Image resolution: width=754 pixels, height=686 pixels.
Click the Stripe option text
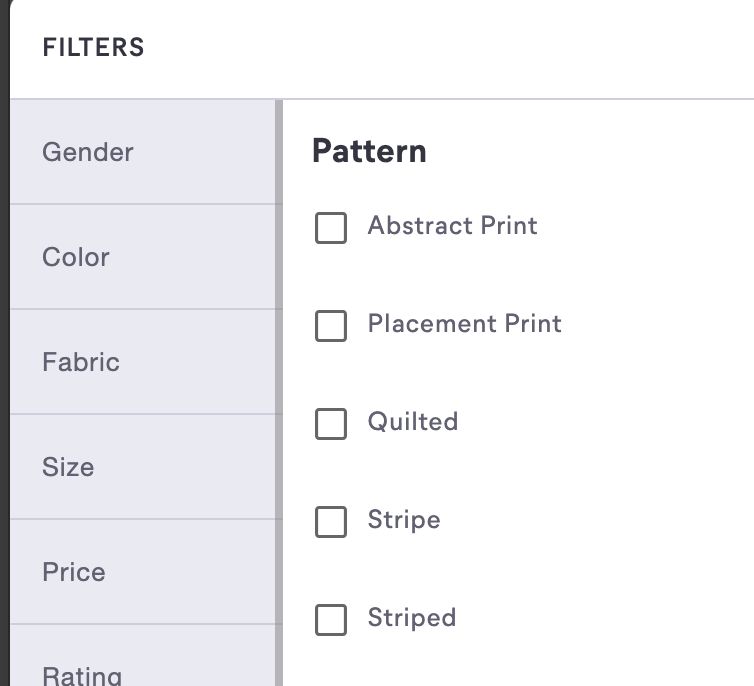403,519
